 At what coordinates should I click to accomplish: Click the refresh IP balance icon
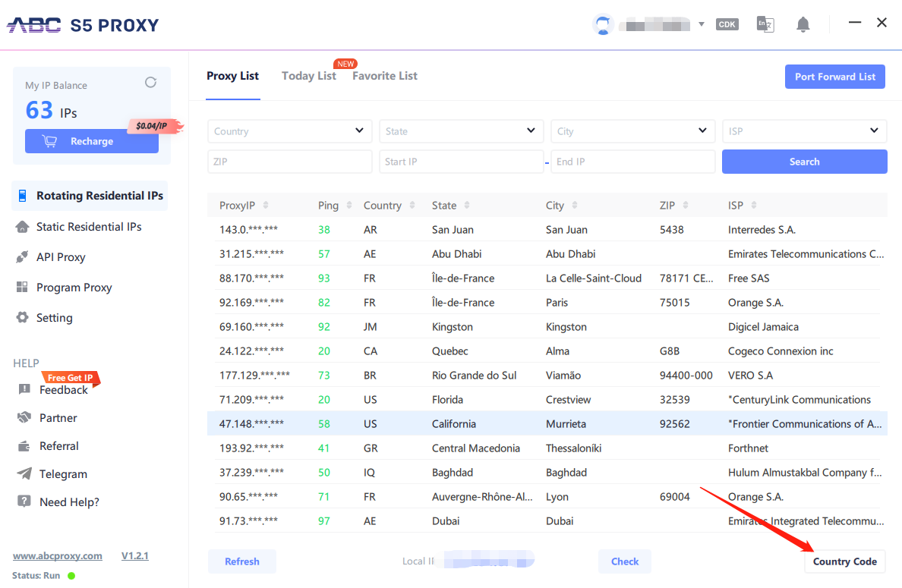click(151, 82)
